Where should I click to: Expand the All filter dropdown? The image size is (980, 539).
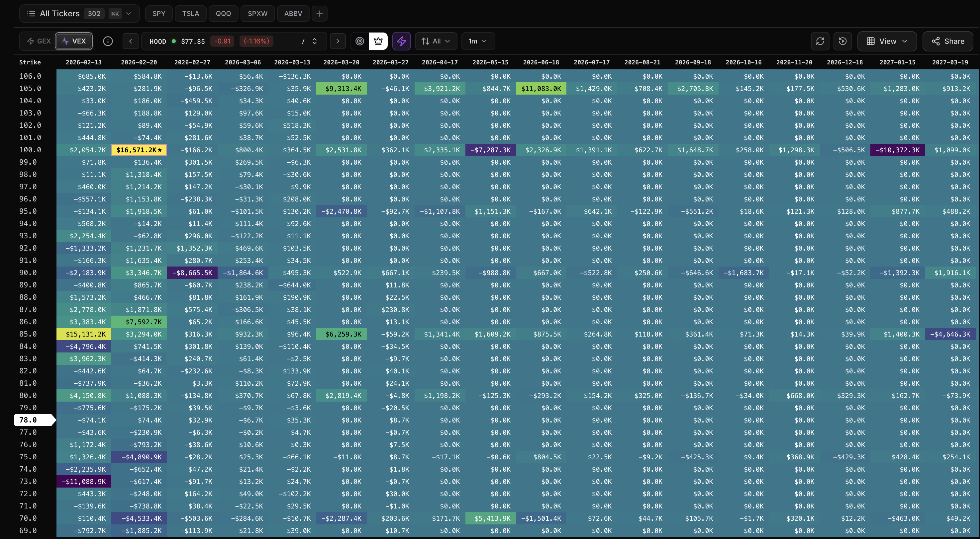(436, 41)
